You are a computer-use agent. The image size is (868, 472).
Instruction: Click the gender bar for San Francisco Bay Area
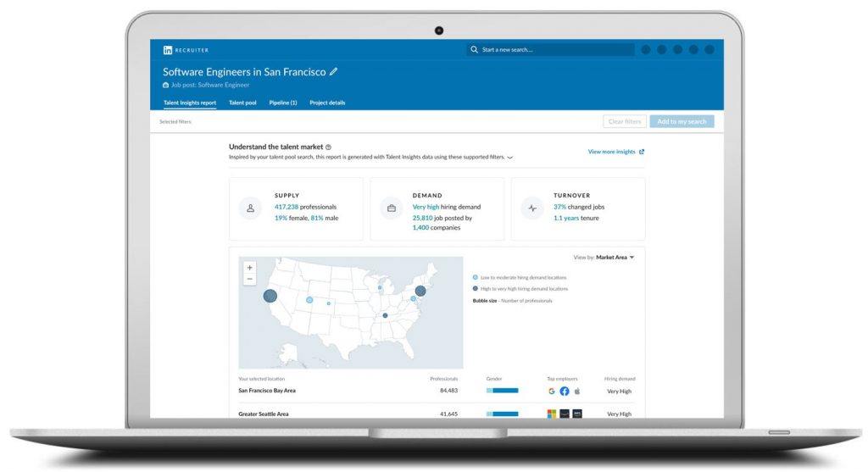502,391
